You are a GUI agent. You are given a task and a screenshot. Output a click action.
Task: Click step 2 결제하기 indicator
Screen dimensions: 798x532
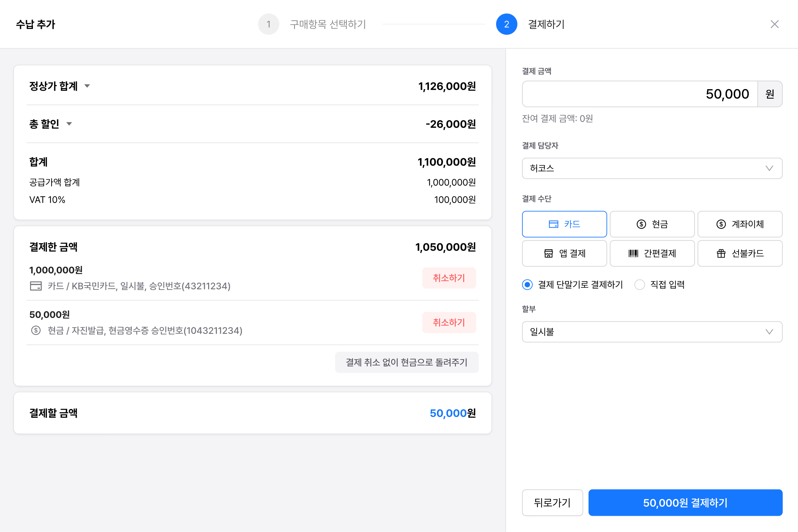[506, 24]
